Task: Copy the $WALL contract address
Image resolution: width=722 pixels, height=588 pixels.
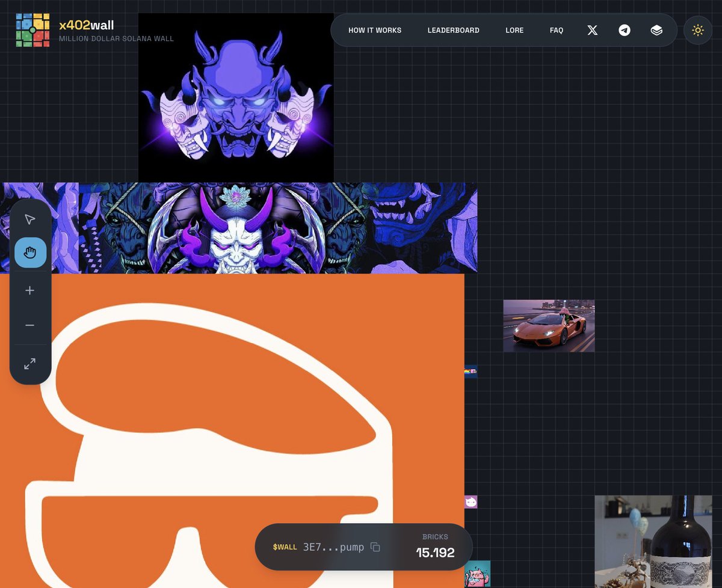Action: pos(375,547)
